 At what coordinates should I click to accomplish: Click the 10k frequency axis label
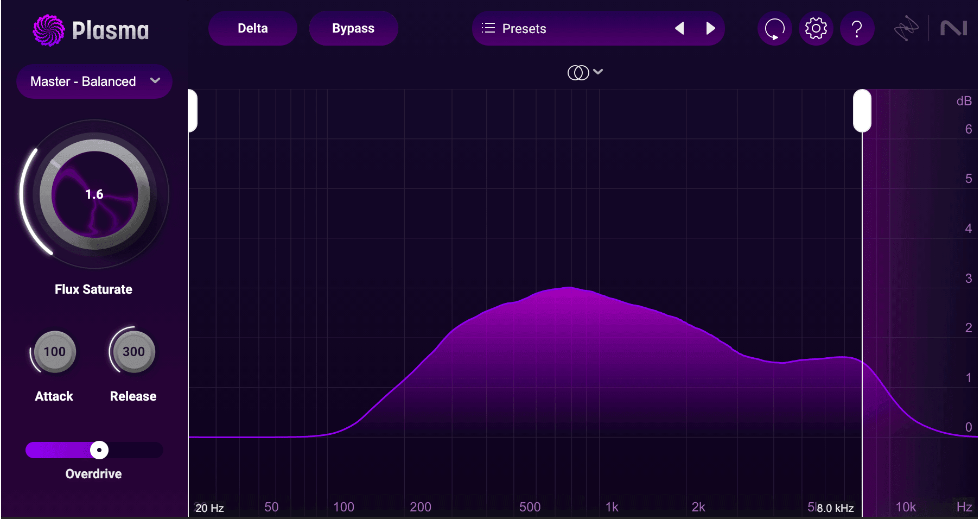tap(905, 507)
